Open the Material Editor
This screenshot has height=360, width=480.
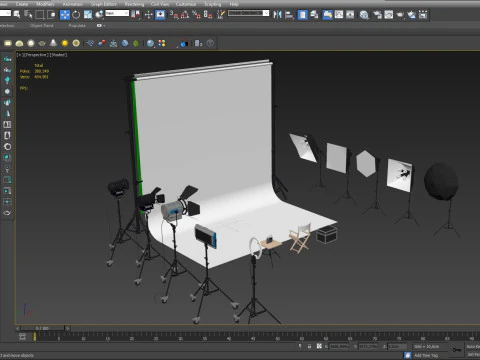pyautogui.click(x=364, y=14)
